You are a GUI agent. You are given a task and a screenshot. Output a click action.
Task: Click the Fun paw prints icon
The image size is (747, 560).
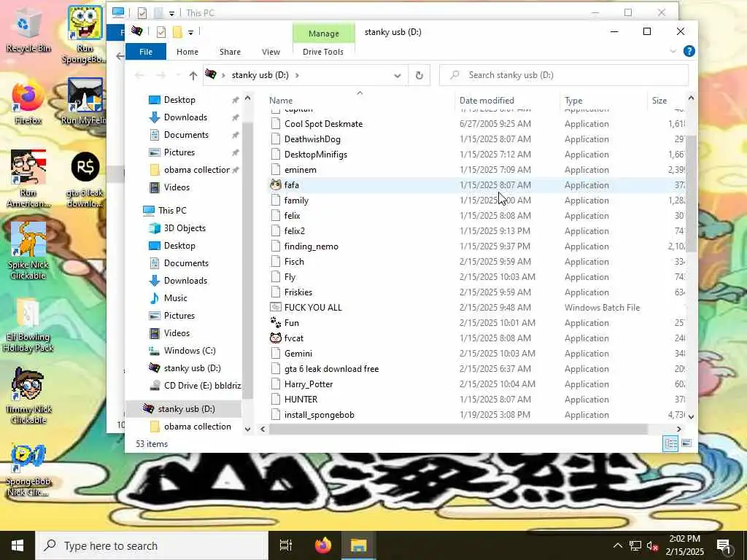275,322
